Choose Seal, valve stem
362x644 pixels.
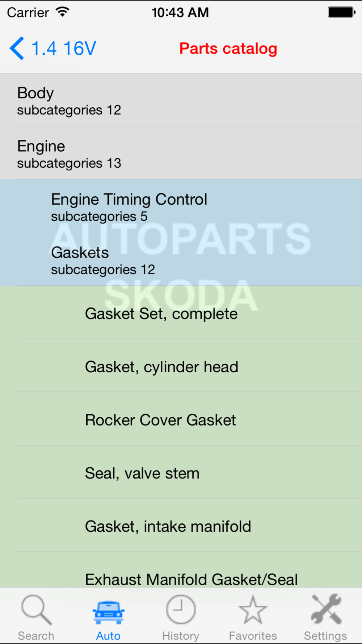point(181,472)
